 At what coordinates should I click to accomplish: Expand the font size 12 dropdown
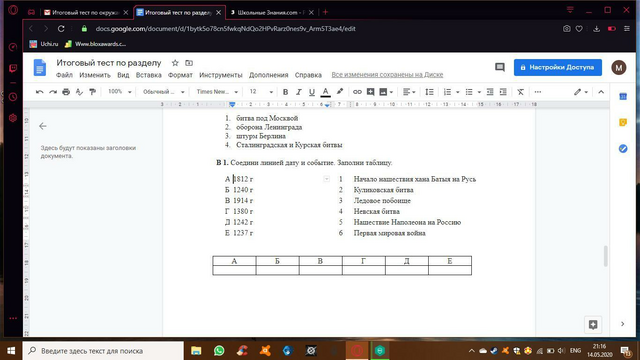[x=261, y=92]
